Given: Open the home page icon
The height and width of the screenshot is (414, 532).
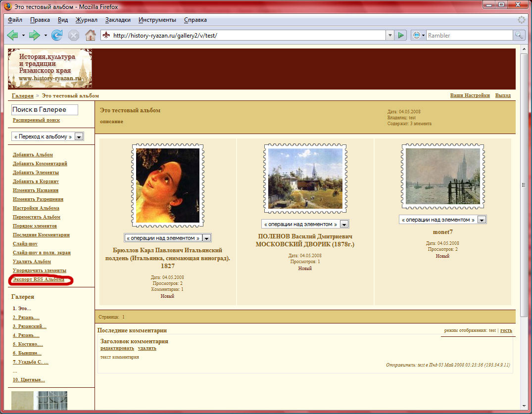Looking at the screenshot, I should 90,35.
